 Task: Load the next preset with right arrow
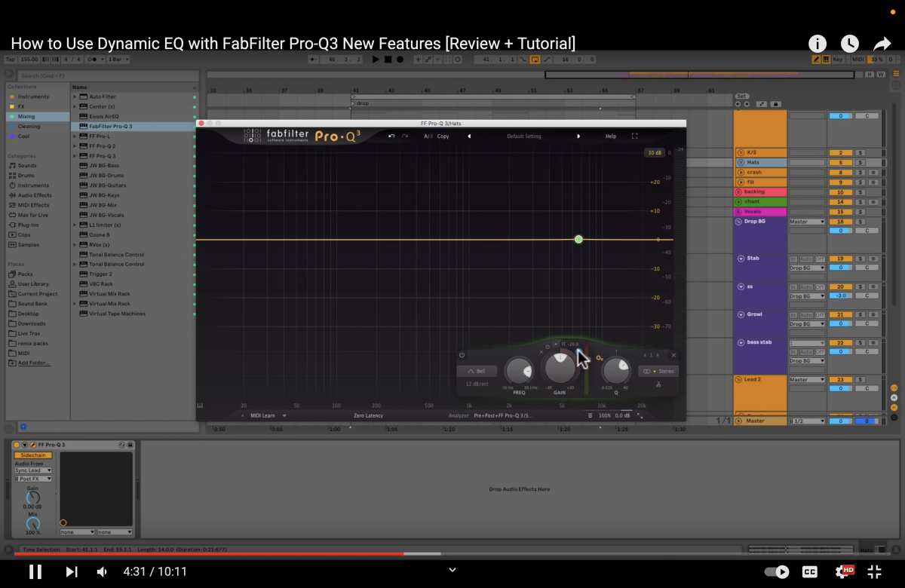click(x=578, y=136)
